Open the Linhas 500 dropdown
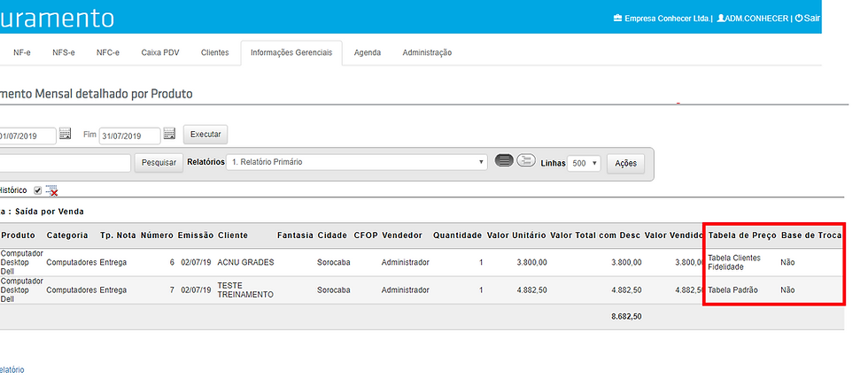 [584, 163]
